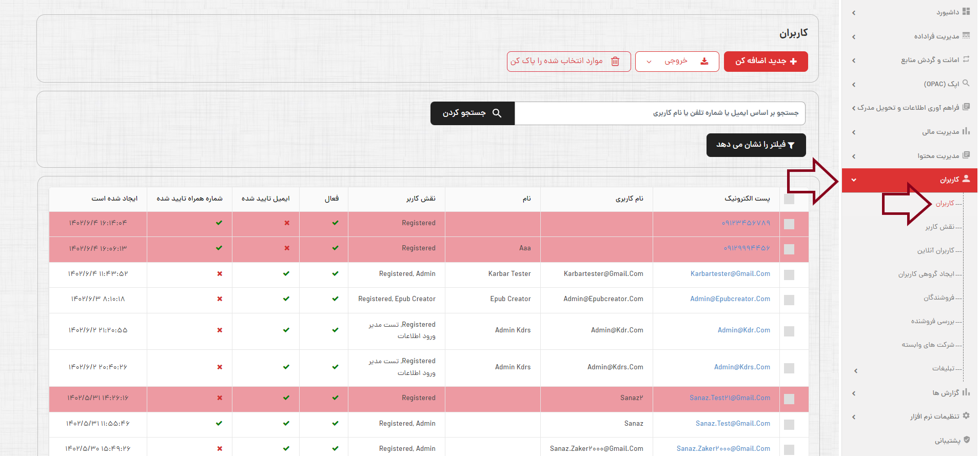Toggle the select-all checkbox in table header
980x456 pixels.
point(789,199)
